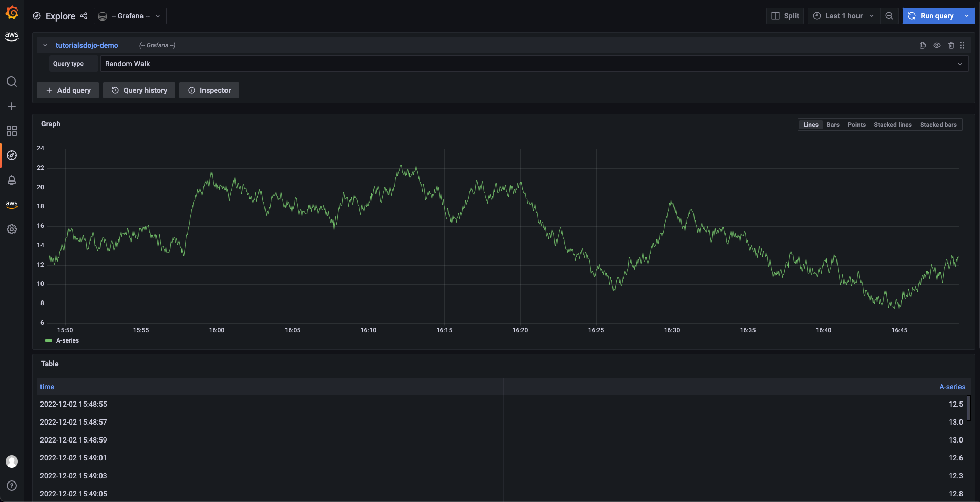The image size is (980, 502).
Task: Open the Configuration gear icon
Action: (12, 229)
